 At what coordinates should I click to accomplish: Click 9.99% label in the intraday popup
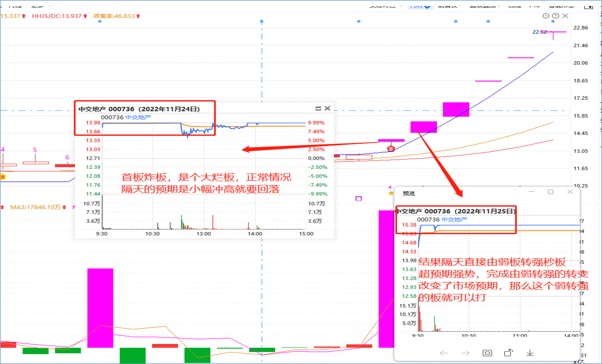point(316,123)
